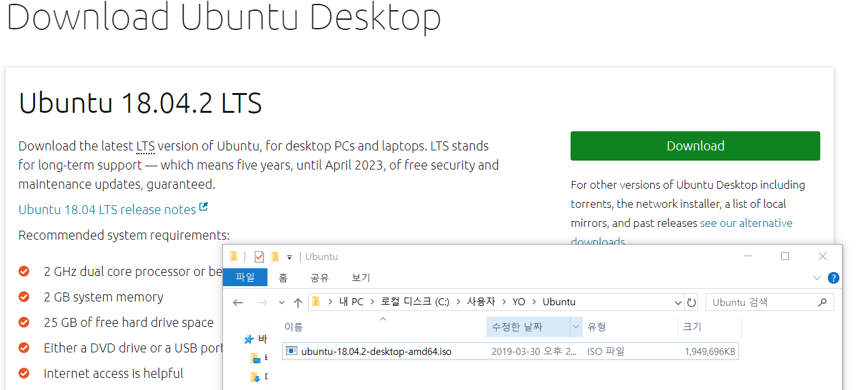This screenshot has width=868, height=390.
Task: Click the 'Recommended system requirements:' text
Action: coord(124,235)
